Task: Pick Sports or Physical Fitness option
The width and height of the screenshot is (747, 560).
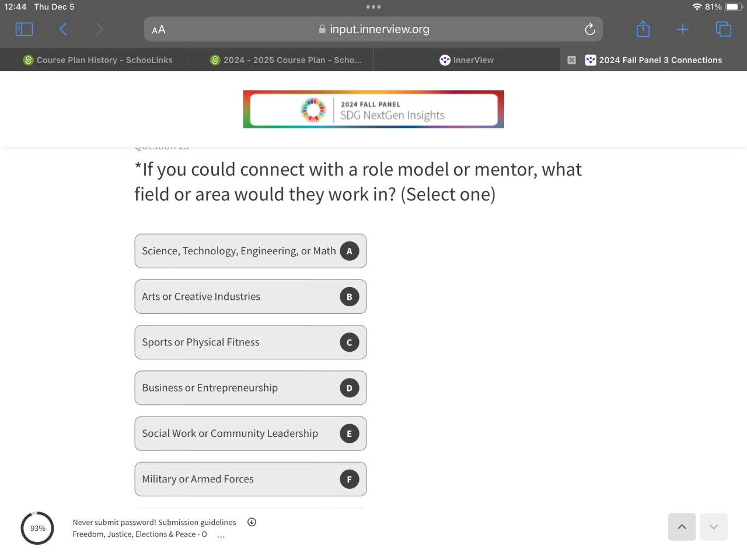Action: (250, 342)
